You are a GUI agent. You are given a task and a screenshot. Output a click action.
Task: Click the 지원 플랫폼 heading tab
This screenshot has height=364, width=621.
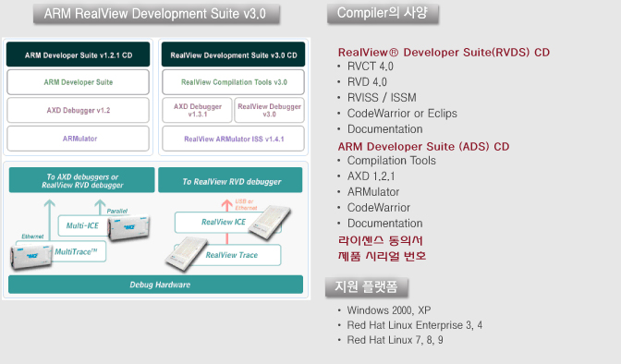(x=366, y=287)
